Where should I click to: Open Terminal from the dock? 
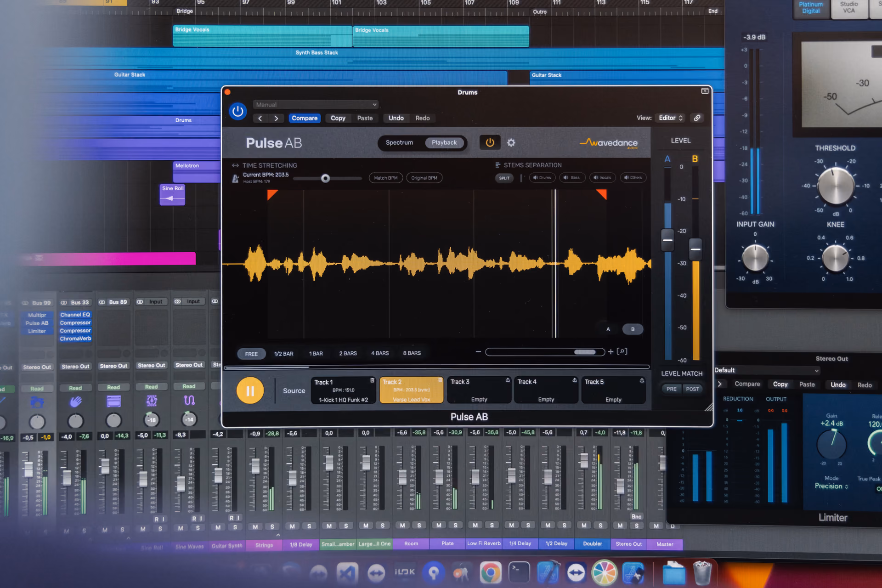tap(519, 572)
